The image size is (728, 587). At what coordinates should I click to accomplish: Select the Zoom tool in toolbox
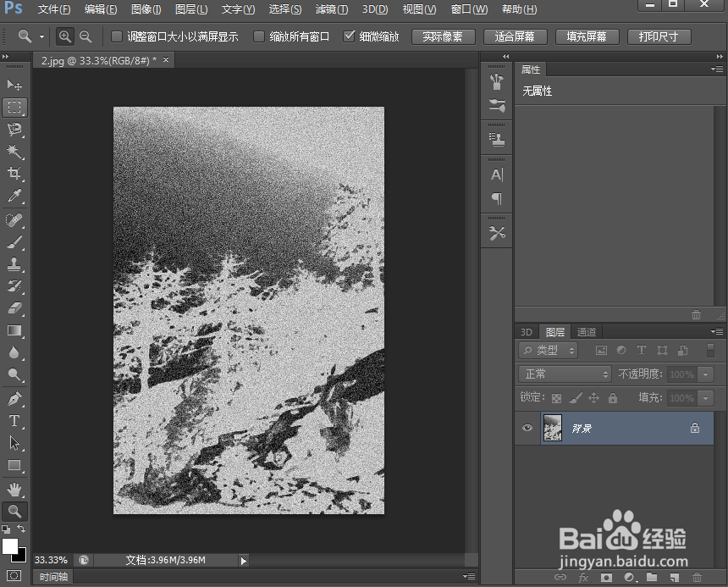[14, 512]
